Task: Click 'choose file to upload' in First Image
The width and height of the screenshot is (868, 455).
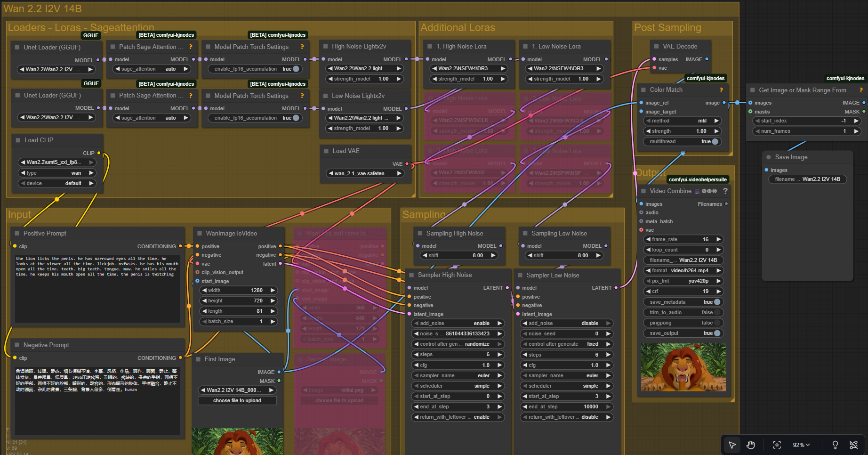Action: coord(237,400)
